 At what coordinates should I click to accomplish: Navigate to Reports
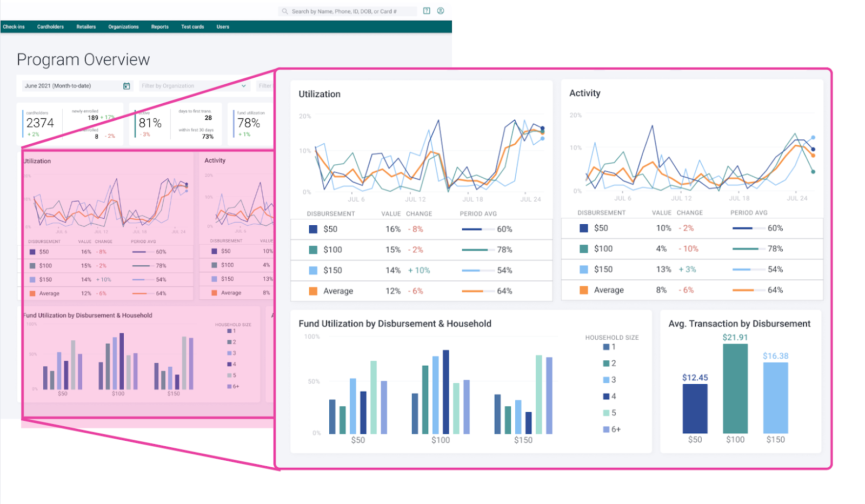pyautogui.click(x=159, y=27)
